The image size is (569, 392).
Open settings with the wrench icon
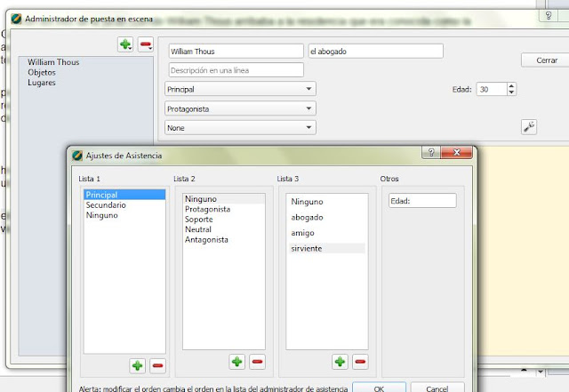click(529, 127)
